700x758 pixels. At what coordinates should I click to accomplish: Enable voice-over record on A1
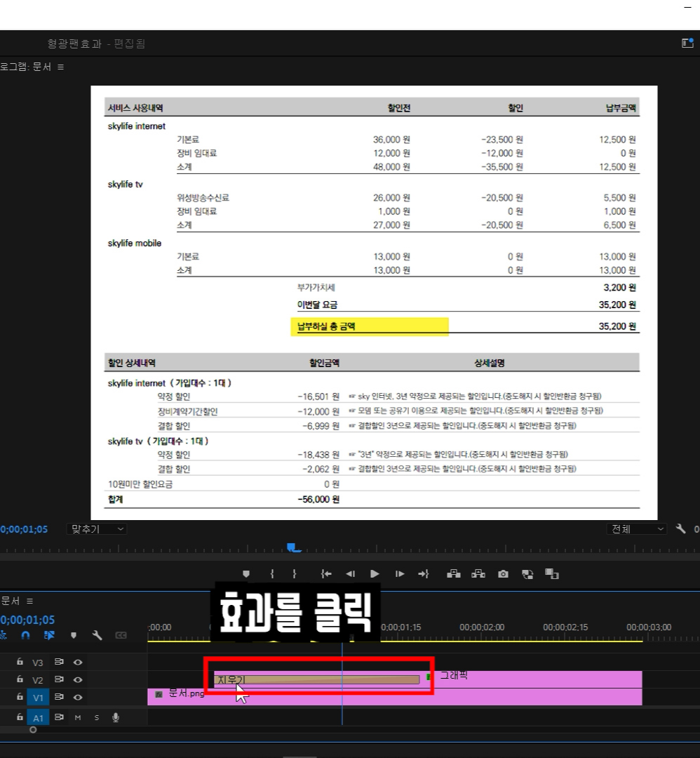pos(116,717)
